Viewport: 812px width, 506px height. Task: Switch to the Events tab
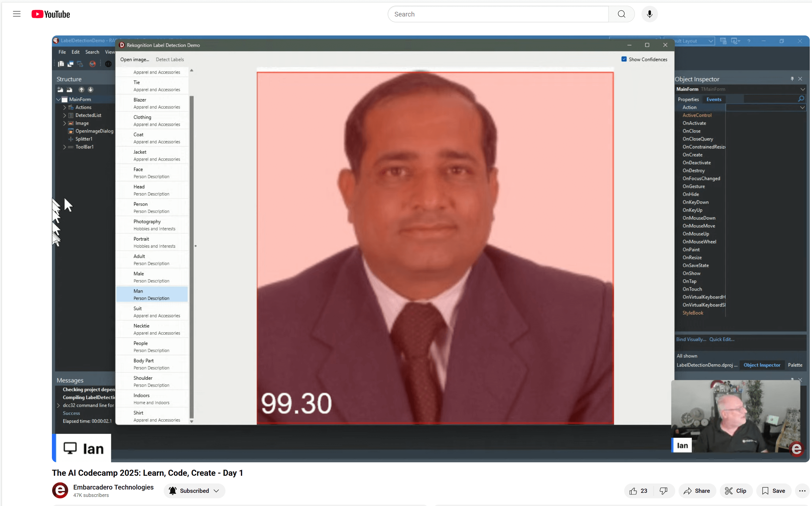tap(714, 99)
